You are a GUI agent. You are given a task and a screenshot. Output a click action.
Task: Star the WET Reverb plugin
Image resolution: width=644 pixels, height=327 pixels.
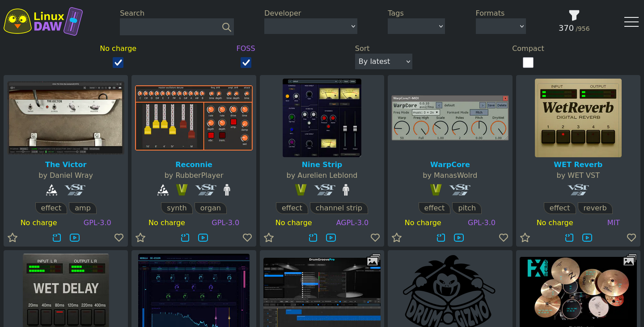(x=525, y=238)
